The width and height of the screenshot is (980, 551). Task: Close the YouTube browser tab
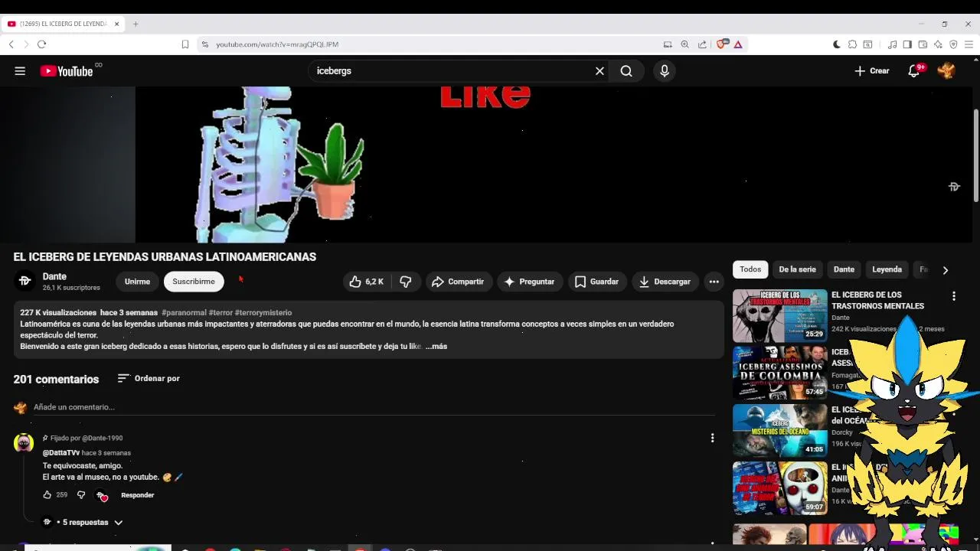click(116, 24)
